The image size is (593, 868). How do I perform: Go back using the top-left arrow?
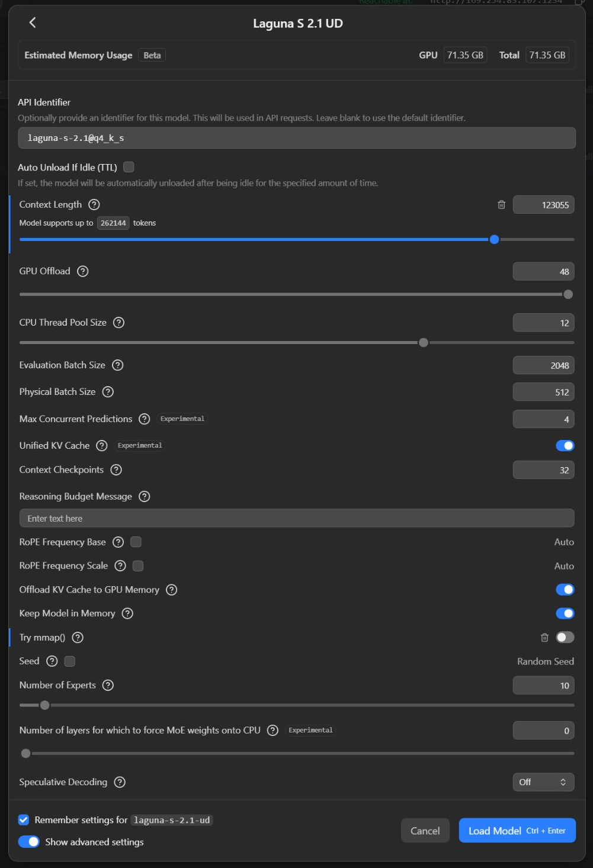pos(33,22)
